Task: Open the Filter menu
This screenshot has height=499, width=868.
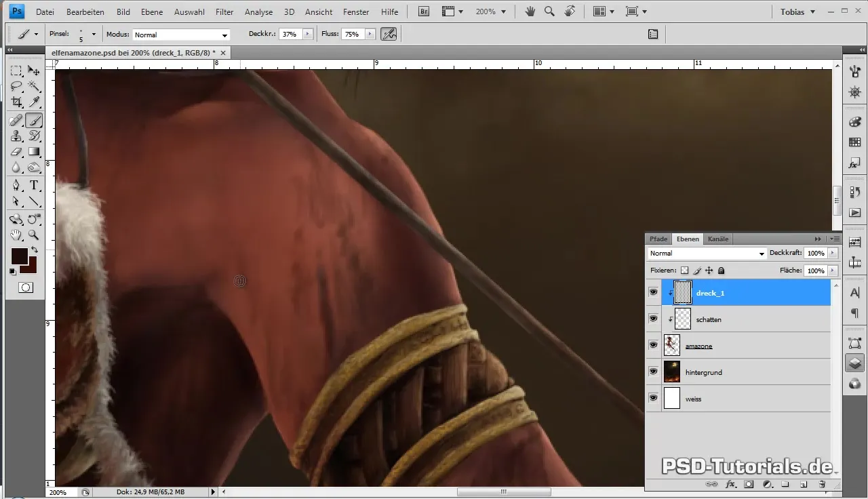Action: tap(224, 12)
